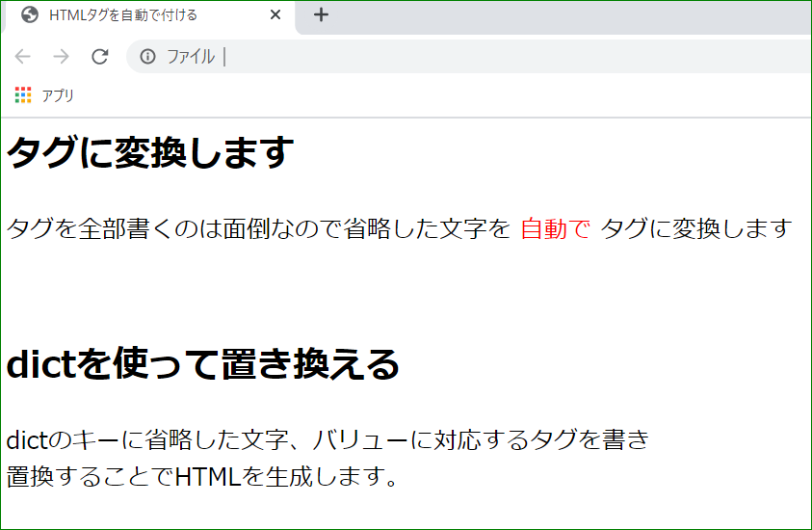The width and height of the screenshot is (812, 530).
Task: Select the HTMLタグを自動で付ける tab
Action: [149, 15]
